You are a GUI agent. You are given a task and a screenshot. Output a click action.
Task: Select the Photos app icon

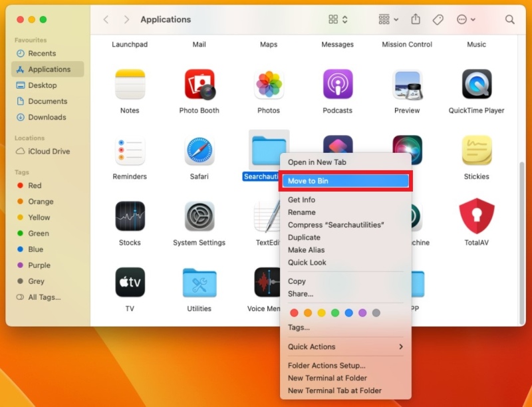(x=269, y=84)
